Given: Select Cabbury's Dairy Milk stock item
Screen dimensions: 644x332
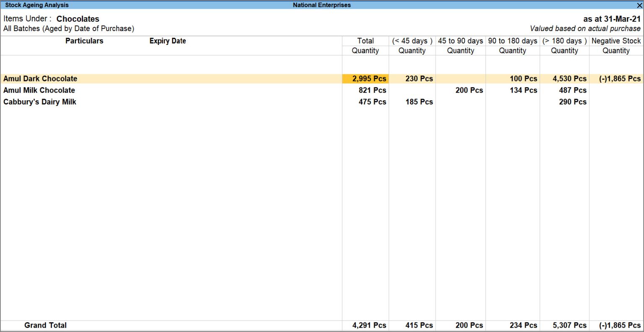Looking at the screenshot, I should tap(40, 102).
